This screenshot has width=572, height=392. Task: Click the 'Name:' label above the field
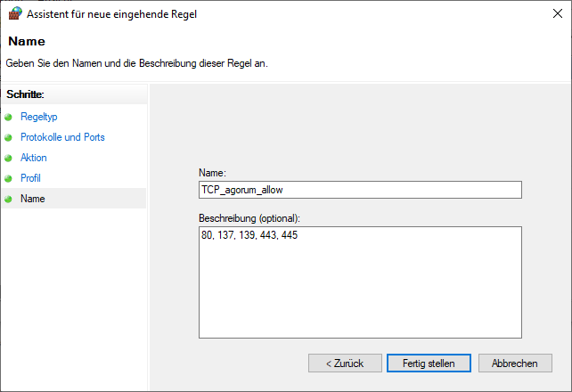pyautogui.click(x=212, y=173)
